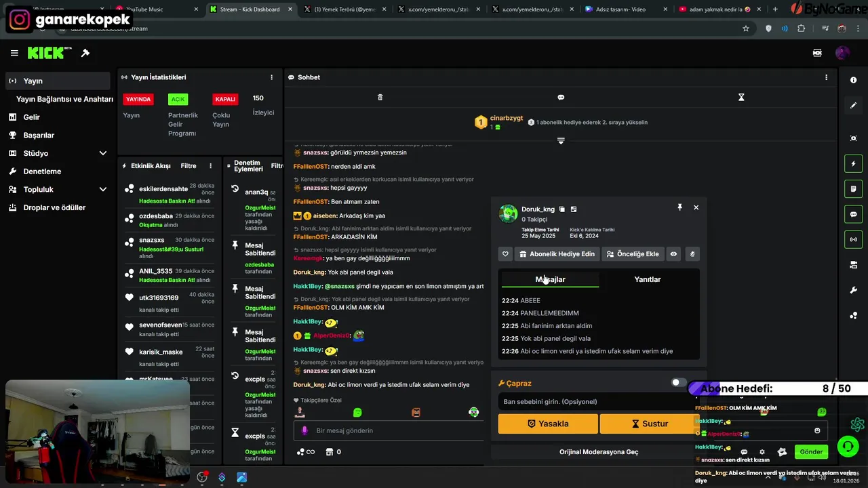
Task: Select Yayın Bağlantısı ve Anahtarı
Action: [64, 99]
